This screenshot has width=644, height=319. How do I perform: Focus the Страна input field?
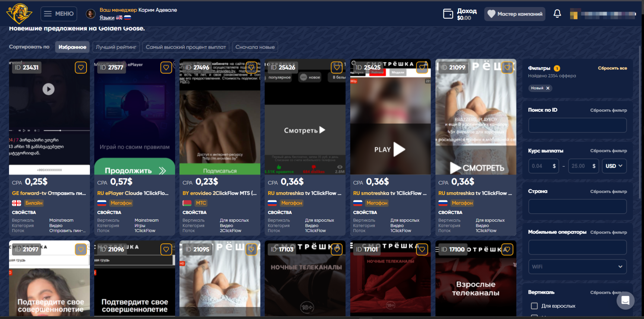click(x=577, y=207)
